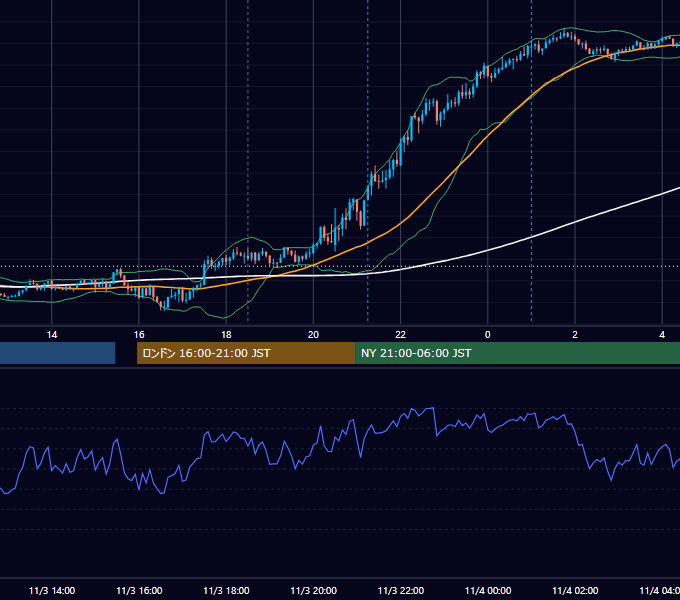Click the '11/4 02:00' date label
The image size is (680, 600).
click(x=575, y=590)
